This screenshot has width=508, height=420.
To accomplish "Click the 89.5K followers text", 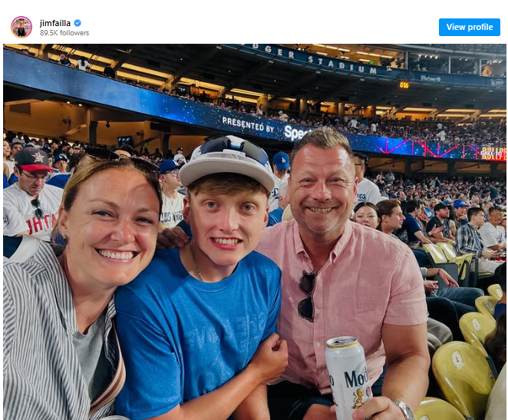I will [x=64, y=34].
